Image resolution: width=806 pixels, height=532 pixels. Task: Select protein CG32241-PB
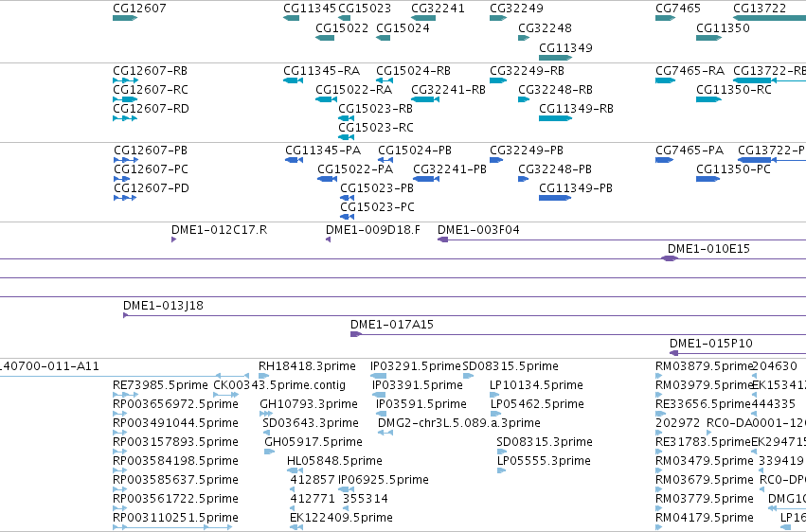click(426, 179)
